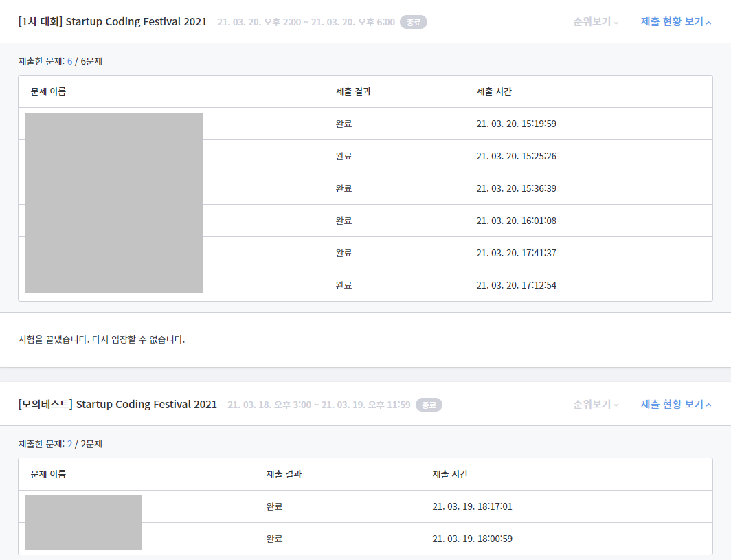Click 문제 이름 column header in 1차 대회 table
Screen dimensions: 731x560
point(48,91)
